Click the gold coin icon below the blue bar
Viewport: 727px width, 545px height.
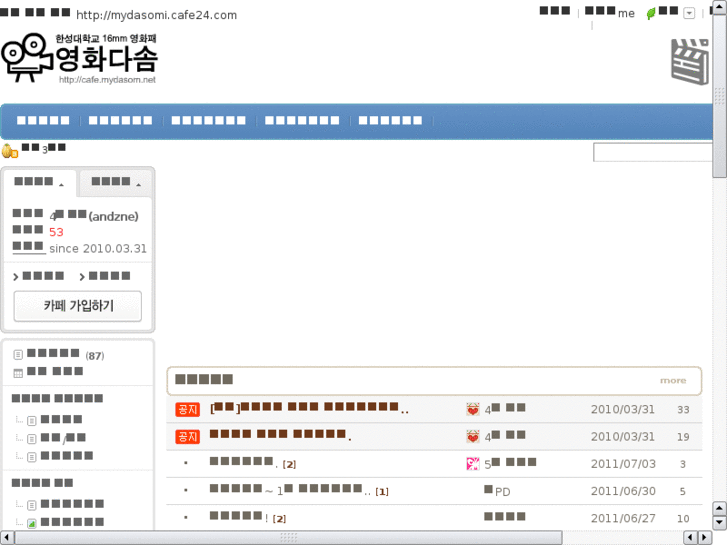[x=9, y=151]
